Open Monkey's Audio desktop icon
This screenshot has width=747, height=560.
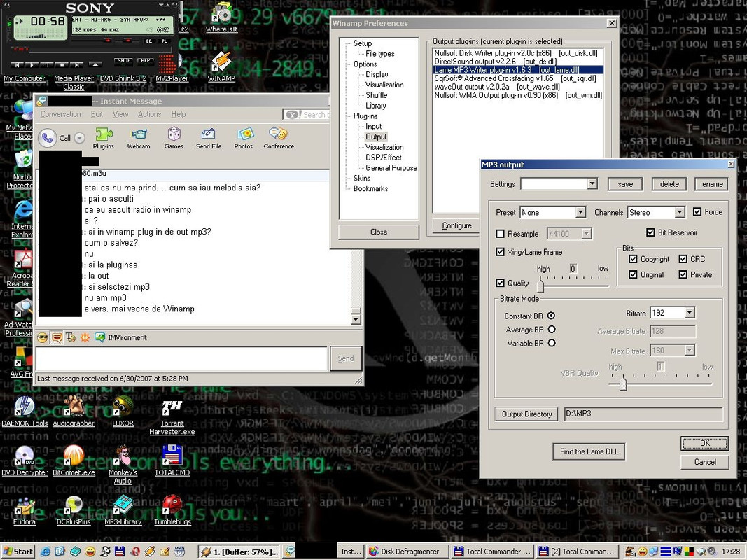[x=123, y=465]
